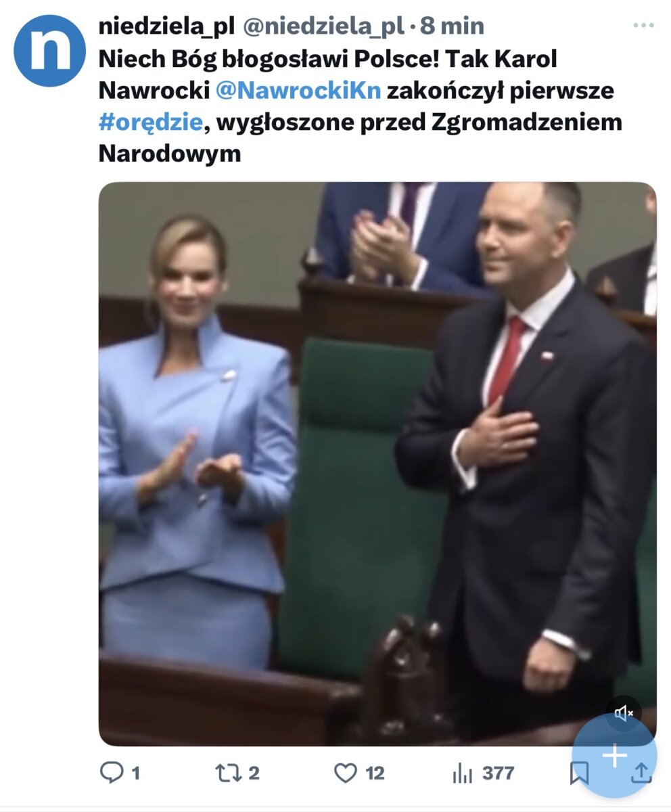
Task: Click the retweet count number 2
Action: click(254, 773)
